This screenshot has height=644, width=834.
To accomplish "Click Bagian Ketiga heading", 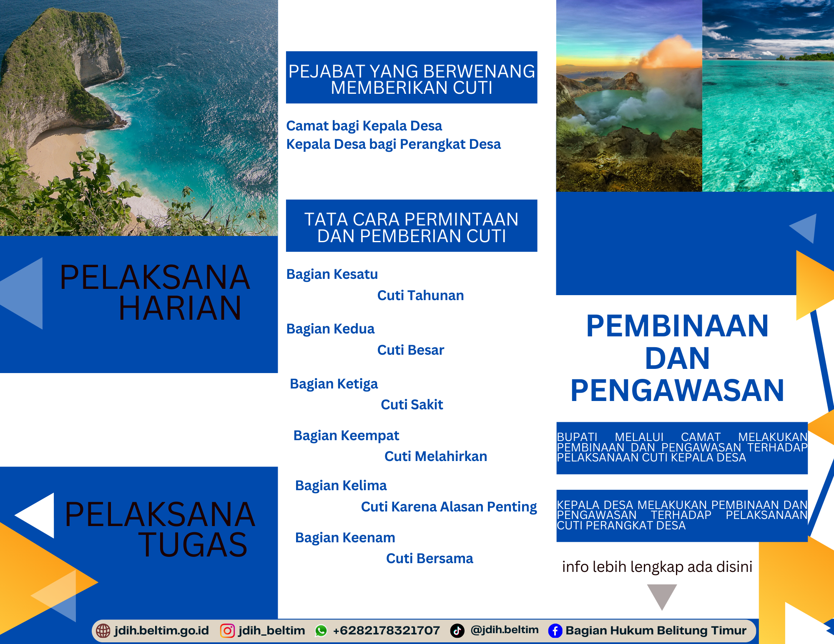I will 334,384.
